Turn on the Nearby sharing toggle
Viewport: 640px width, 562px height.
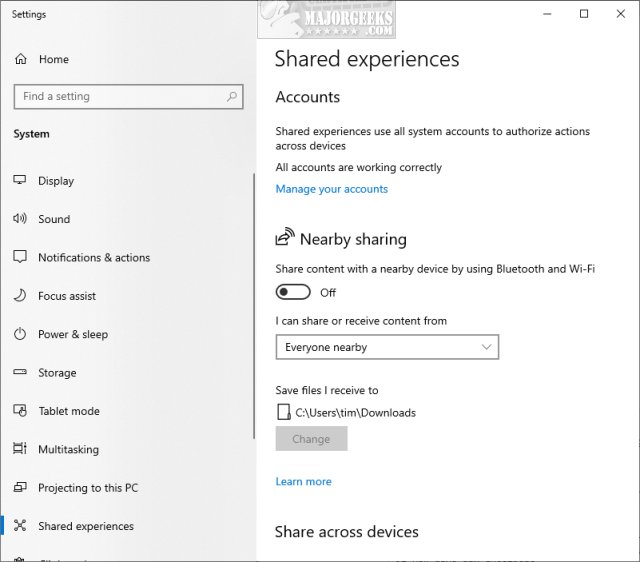pos(293,292)
